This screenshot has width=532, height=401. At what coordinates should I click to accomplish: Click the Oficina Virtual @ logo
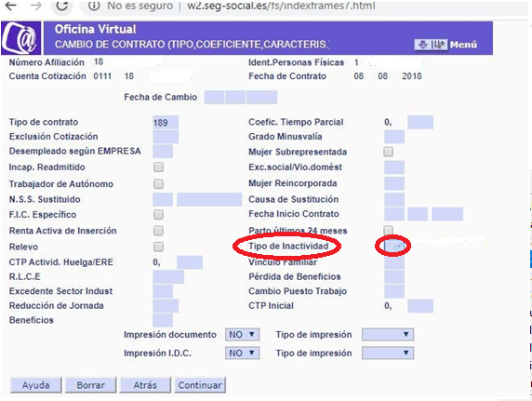(21, 38)
